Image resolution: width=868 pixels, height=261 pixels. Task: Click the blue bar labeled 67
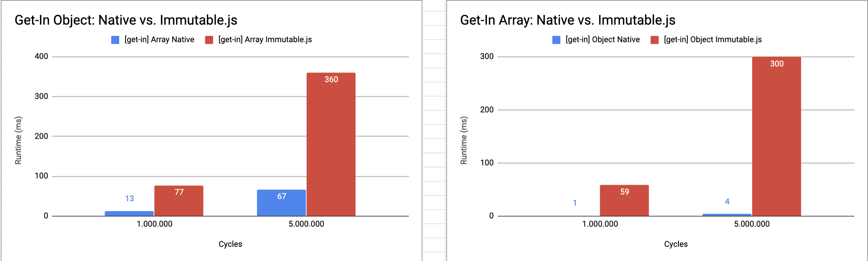tap(281, 202)
